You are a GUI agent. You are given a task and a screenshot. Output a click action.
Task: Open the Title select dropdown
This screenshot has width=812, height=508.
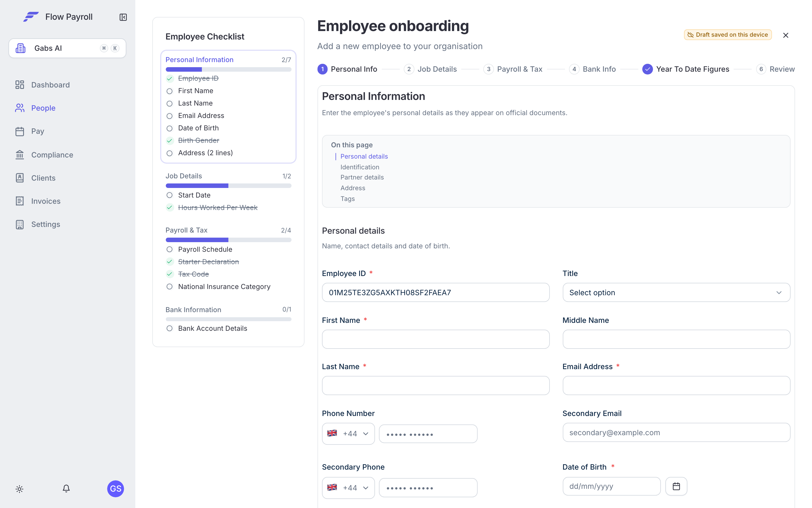(x=676, y=292)
